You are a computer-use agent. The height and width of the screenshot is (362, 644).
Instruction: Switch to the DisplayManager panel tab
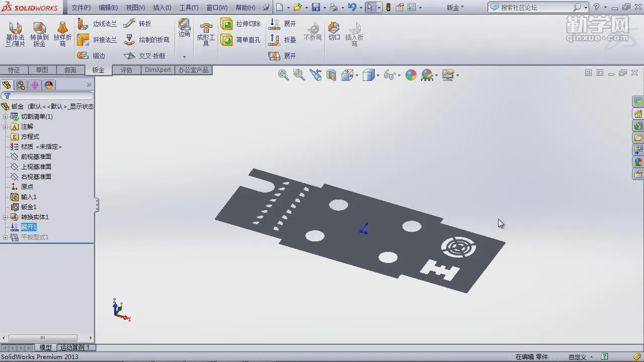click(49, 85)
